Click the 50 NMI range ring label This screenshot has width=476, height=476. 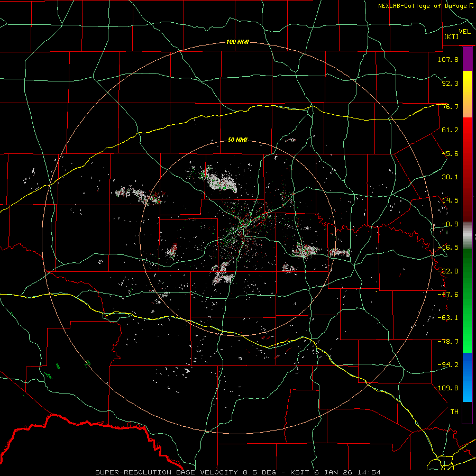click(237, 140)
